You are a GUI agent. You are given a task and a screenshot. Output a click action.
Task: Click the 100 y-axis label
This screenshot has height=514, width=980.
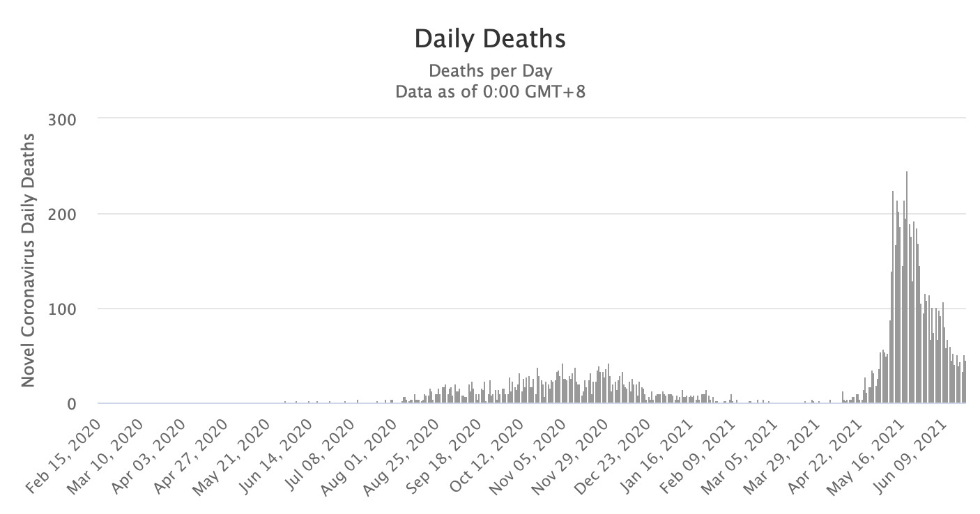pos(61,309)
